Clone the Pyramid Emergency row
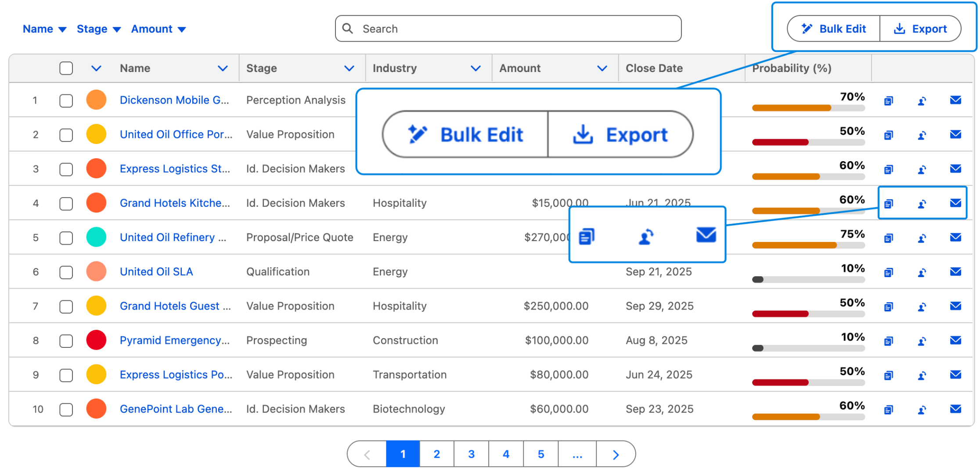This screenshot has height=473, width=980. (888, 340)
